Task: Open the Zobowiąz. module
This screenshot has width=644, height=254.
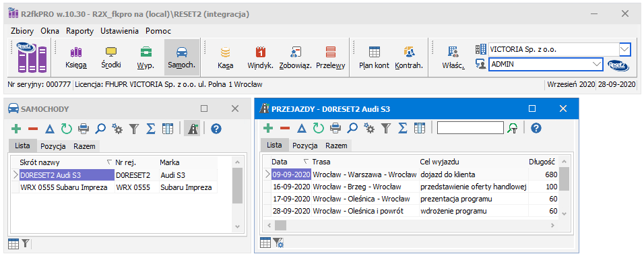Action: pyautogui.click(x=295, y=57)
